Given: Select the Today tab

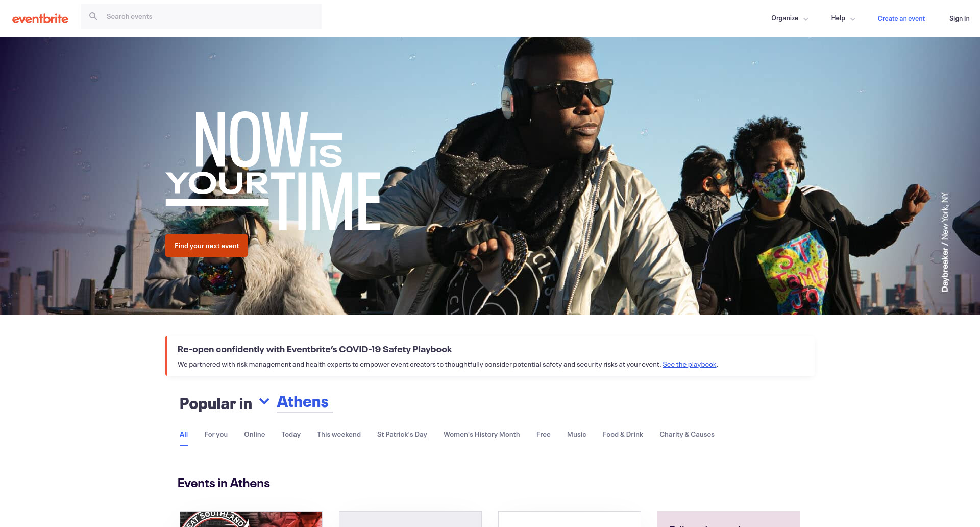Looking at the screenshot, I should point(291,434).
